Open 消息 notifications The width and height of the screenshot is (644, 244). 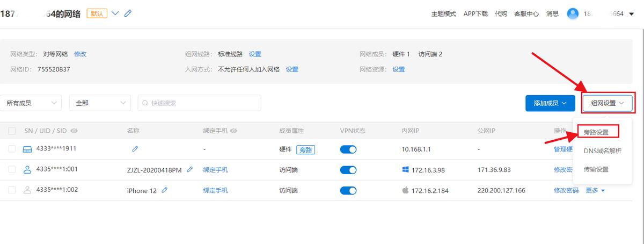[x=552, y=14]
